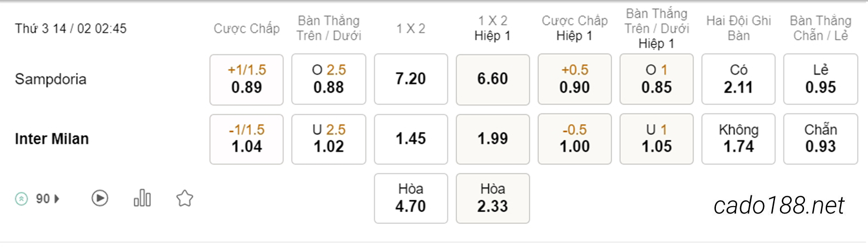Select odd goals Lẻ at 0.95
The image size is (868, 247).
[821, 79]
